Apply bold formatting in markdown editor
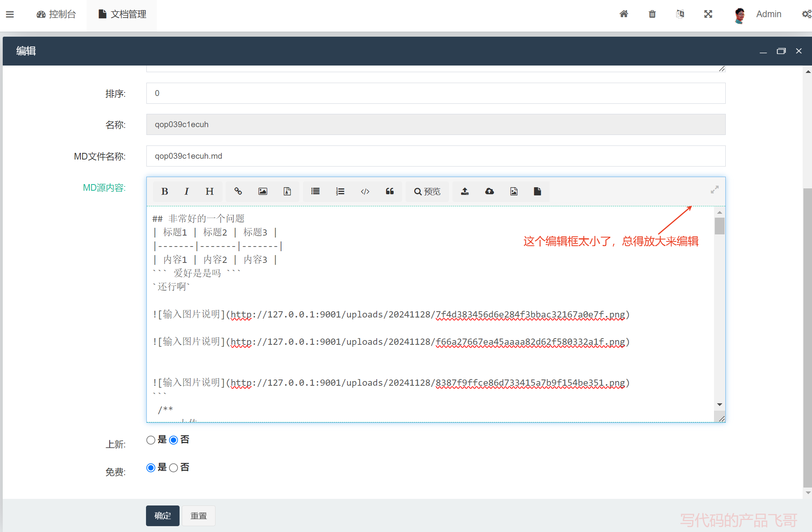This screenshot has height=532, width=812. coord(165,192)
